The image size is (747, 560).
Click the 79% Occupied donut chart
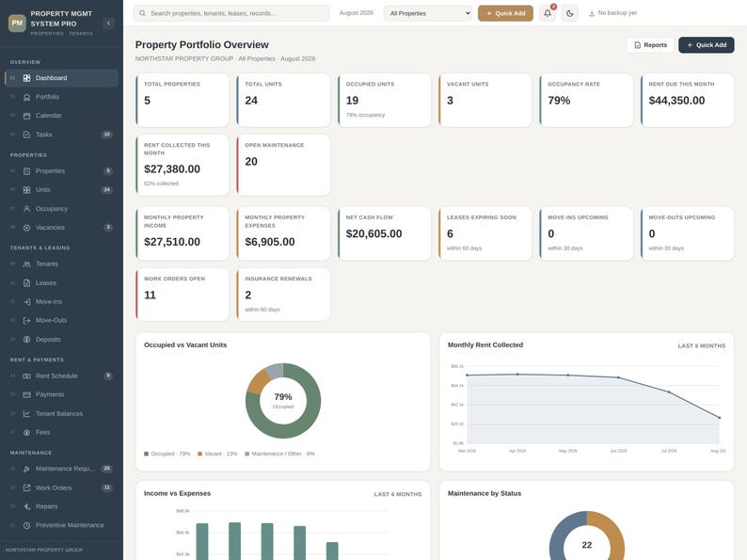click(x=283, y=401)
